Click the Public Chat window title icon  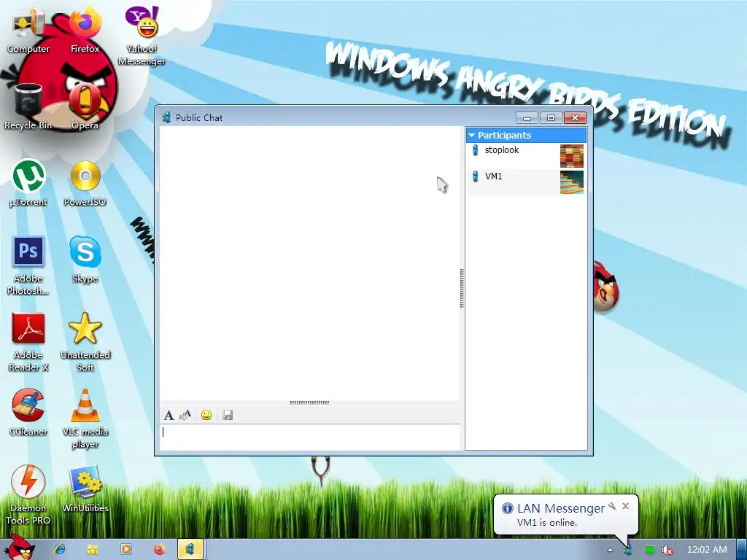pyautogui.click(x=166, y=117)
